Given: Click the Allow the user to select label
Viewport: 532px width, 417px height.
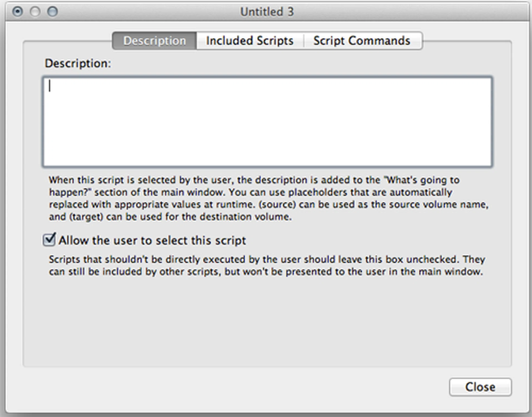Looking at the screenshot, I should coord(152,240).
